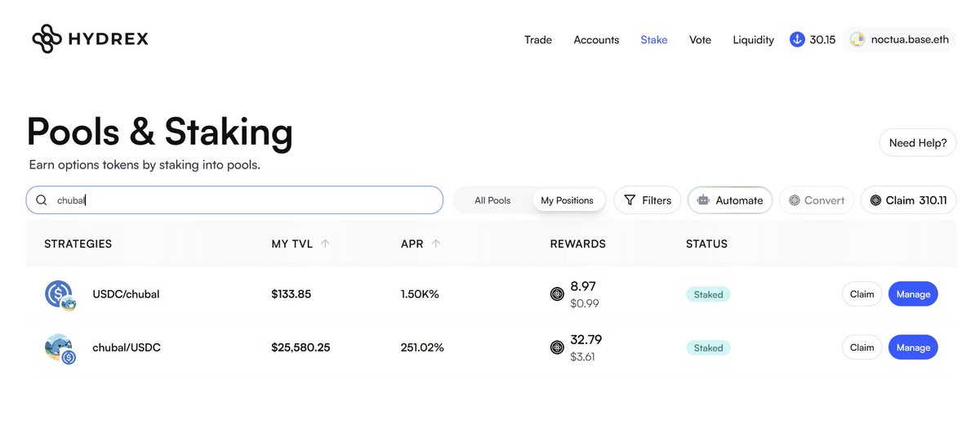Image resolution: width=980 pixels, height=430 pixels.
Task: Sort by APR arrow
Action: pyautogui.click(x=436, y=244)
